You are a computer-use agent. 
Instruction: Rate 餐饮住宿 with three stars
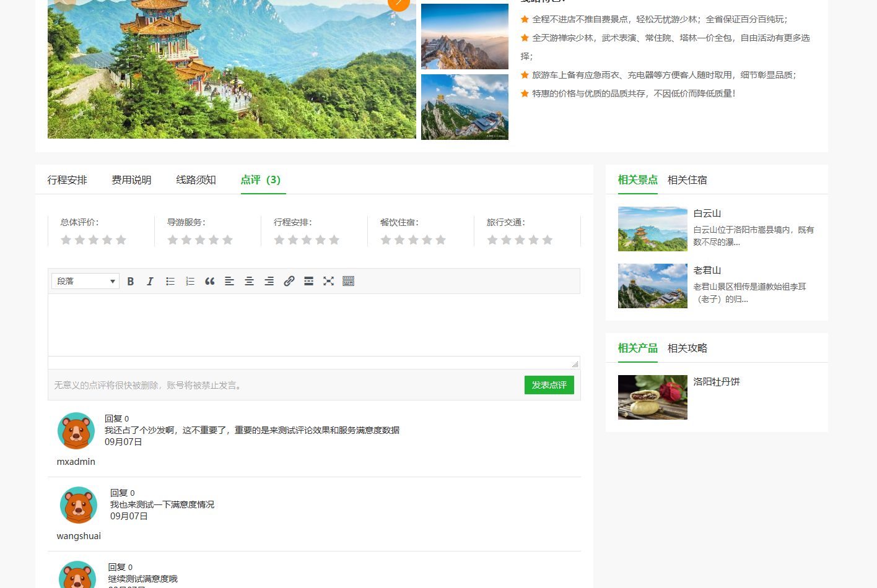pyautogui.click(x=413, y=240)
